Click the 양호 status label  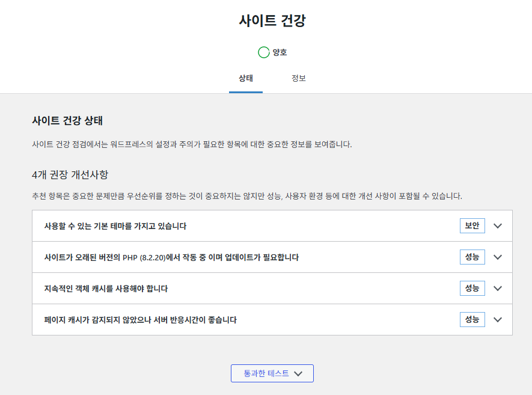pos(280,52)
